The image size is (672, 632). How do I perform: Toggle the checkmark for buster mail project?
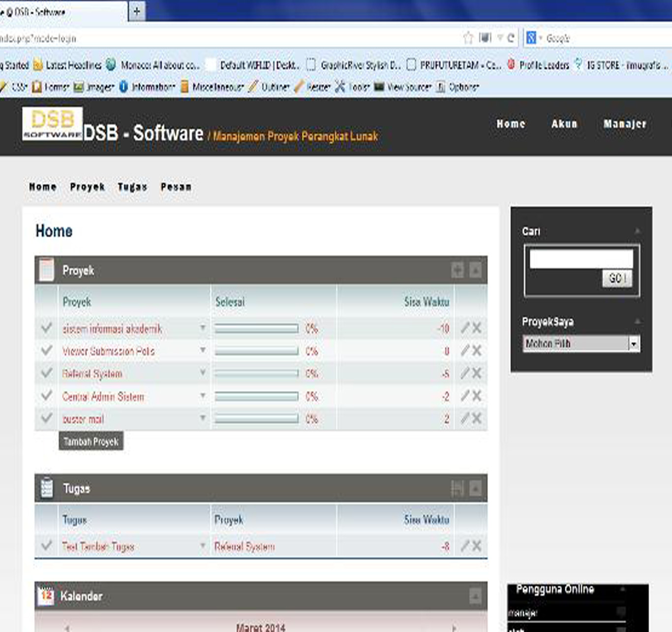click(47, 418)
